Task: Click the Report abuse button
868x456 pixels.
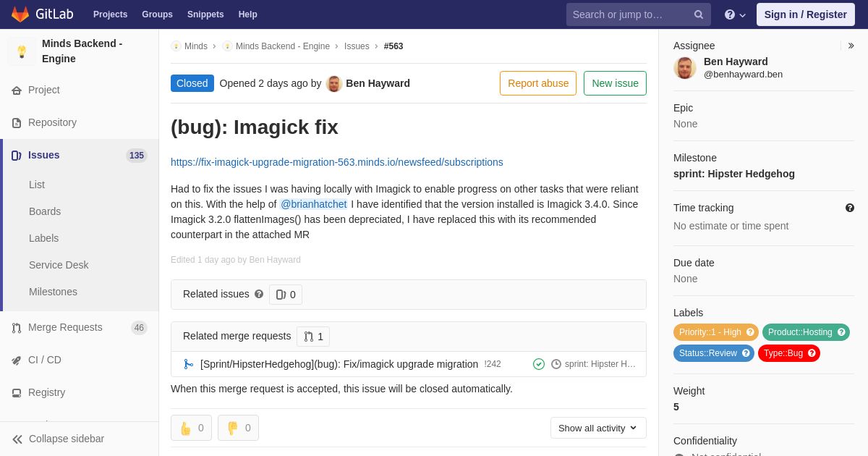Action: coord(538,83)
